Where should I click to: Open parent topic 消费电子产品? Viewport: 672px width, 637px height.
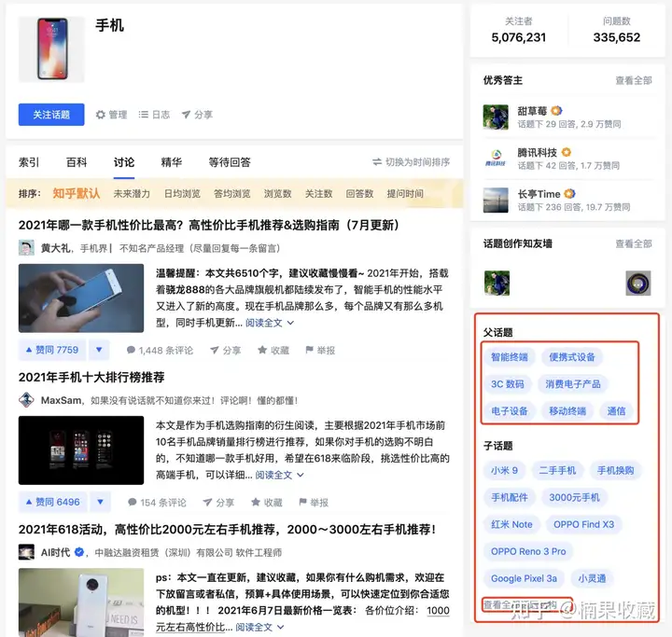click(x=572, y=384)
